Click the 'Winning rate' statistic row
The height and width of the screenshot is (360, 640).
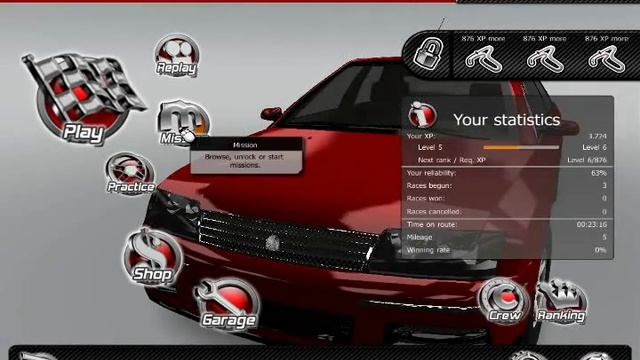(507, 250)
